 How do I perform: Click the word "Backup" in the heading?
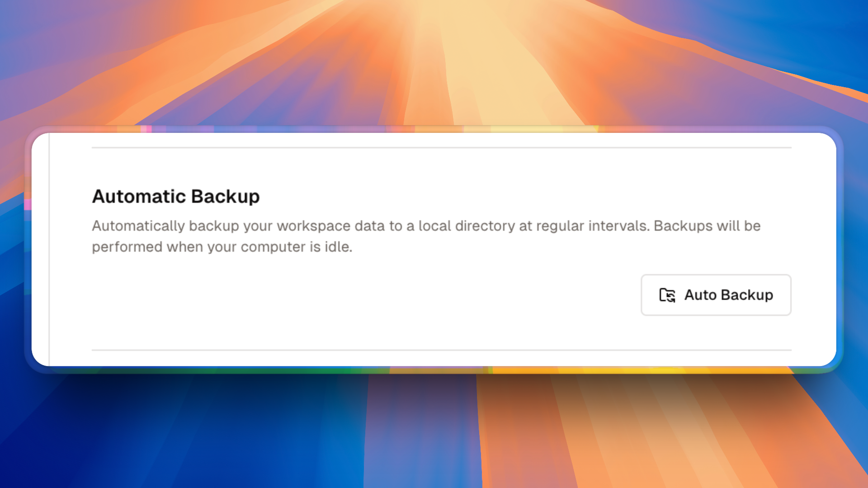pos(225,197)
